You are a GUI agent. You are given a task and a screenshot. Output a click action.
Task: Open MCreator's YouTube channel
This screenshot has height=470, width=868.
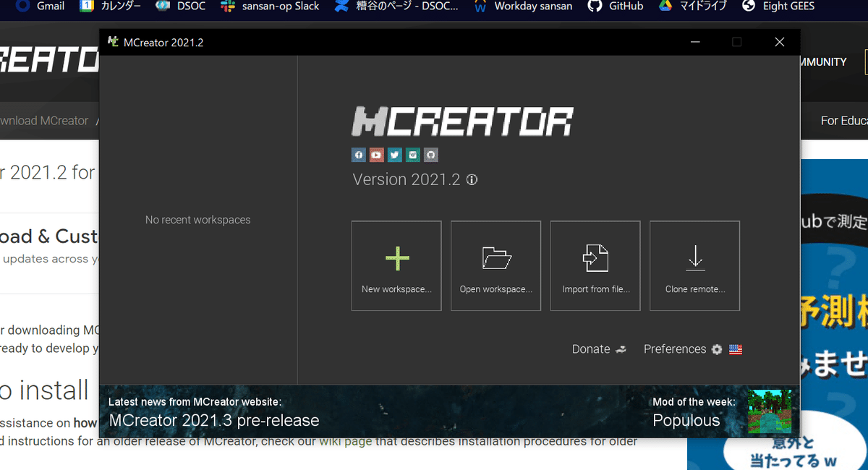(376, 154)
